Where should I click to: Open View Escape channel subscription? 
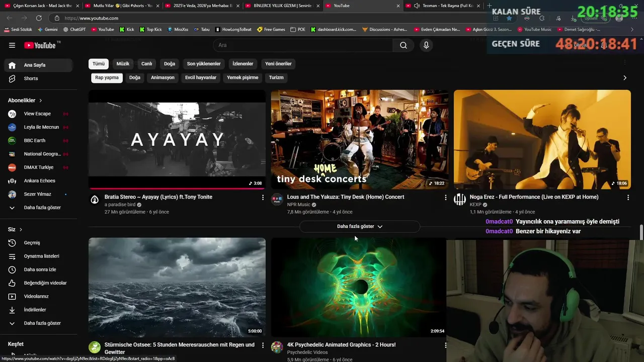39,114
